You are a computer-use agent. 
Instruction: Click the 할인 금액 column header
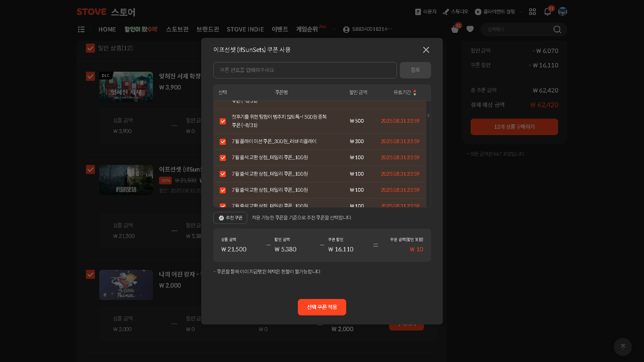tap(358, 93)
